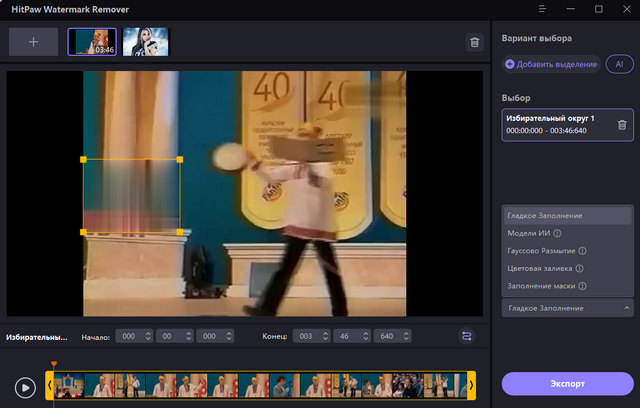This screenshot has width=640, height=408.
Task: Delete files using the top trash icon
Action: point(474,42)
